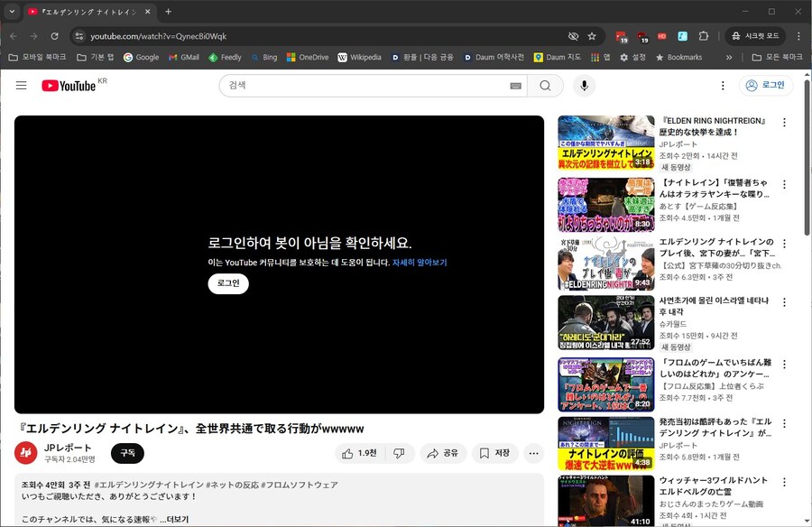Open the video titled 사면초가에 몰린 이스라엘 네타냐후 내각
The image size is (812, 527).
tap(715, 306)
